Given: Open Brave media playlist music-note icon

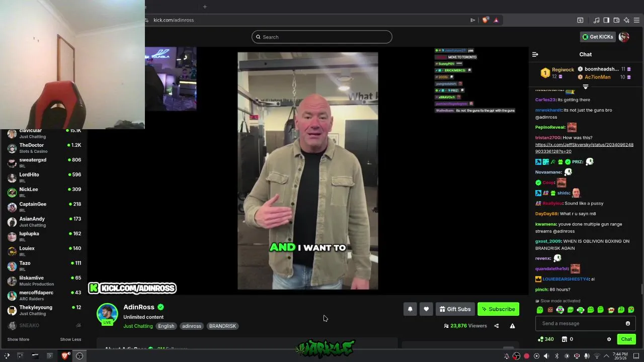Looking at the screenshot, I should tap(597, 20).
